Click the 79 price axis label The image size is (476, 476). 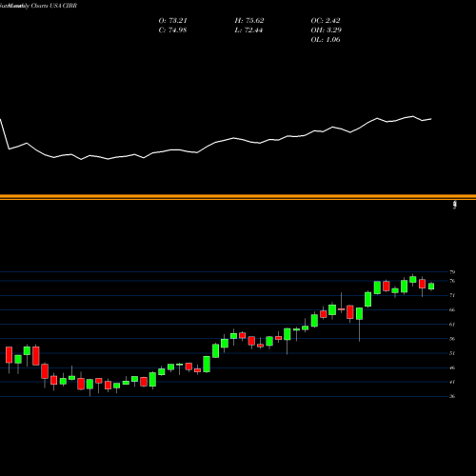click(x=452, y=272)
